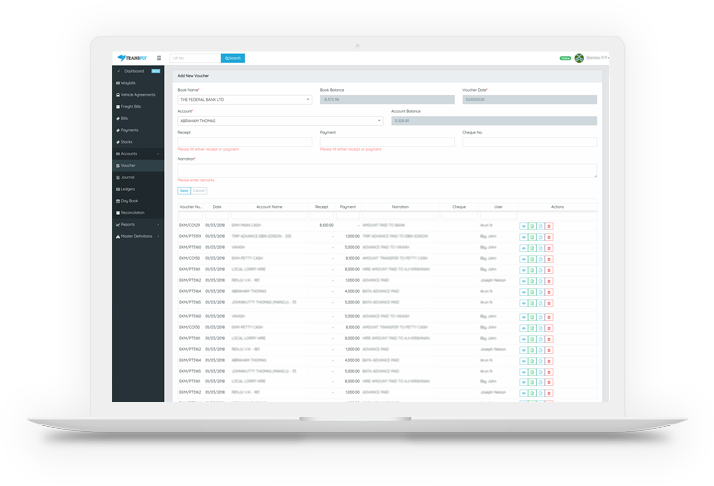Click the Reconciliation sidebar icon
714x486 pixels.
click(x=118, y=213)
